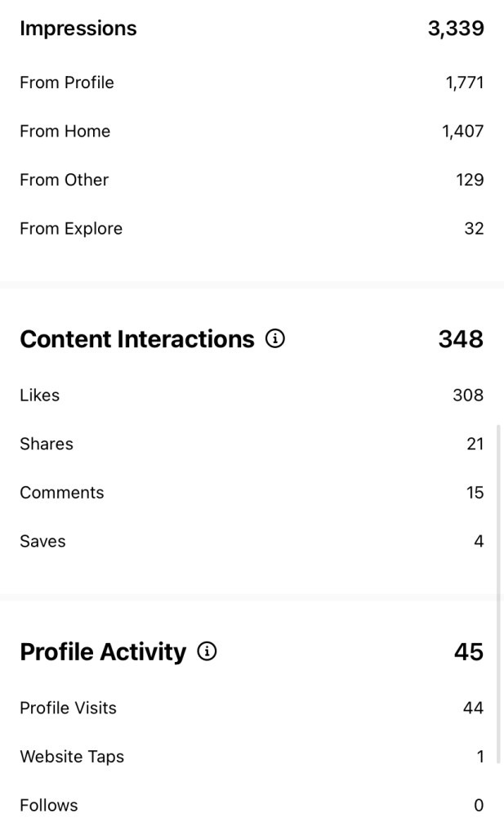The width and height of the screenshot is (504, 836).
Task: Click the total impressions value 3,339
Action: (456, 29)
